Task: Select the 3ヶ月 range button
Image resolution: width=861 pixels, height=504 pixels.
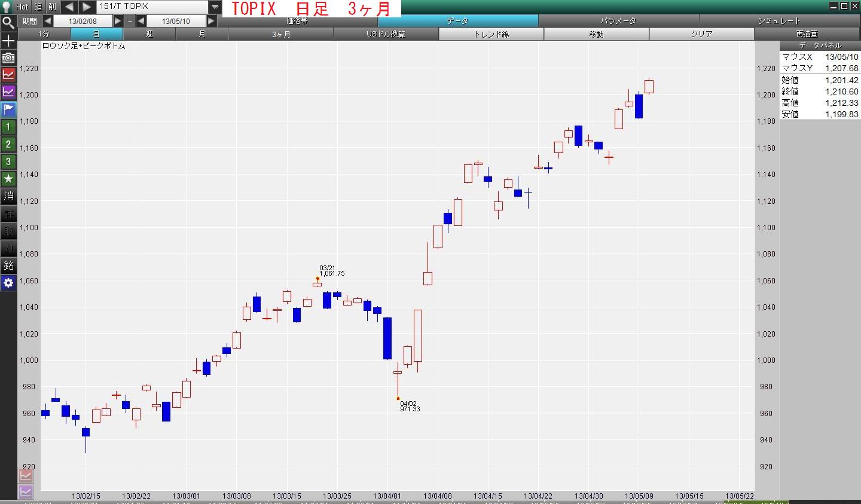Action: pos(281,34)
